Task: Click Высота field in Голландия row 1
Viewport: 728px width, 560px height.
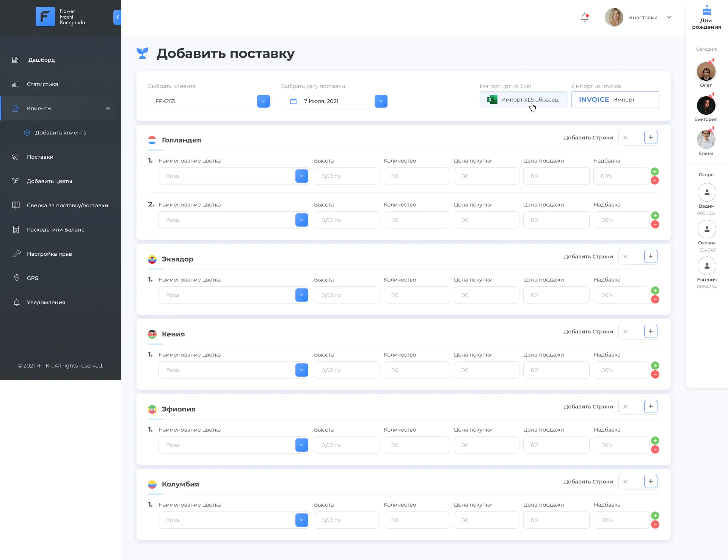Action: click(x=347, y=176)
